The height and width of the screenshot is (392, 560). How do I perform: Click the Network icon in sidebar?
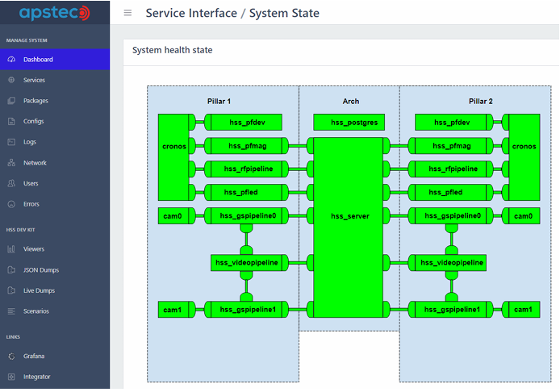point(11,163)
